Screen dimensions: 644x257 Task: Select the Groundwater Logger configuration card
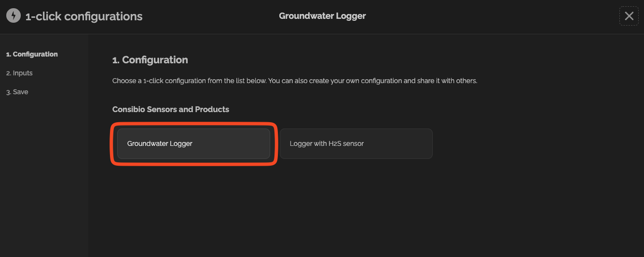193,143
